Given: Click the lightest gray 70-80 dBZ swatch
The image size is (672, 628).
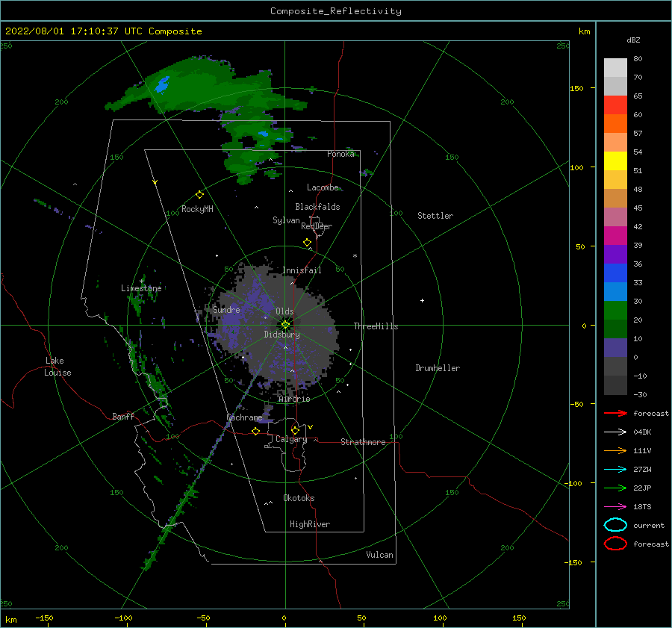Looking at the screenshot, I should [615, 68].
